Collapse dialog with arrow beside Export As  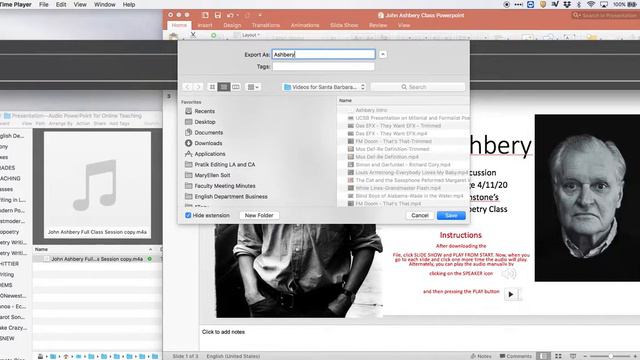(382, 54)
